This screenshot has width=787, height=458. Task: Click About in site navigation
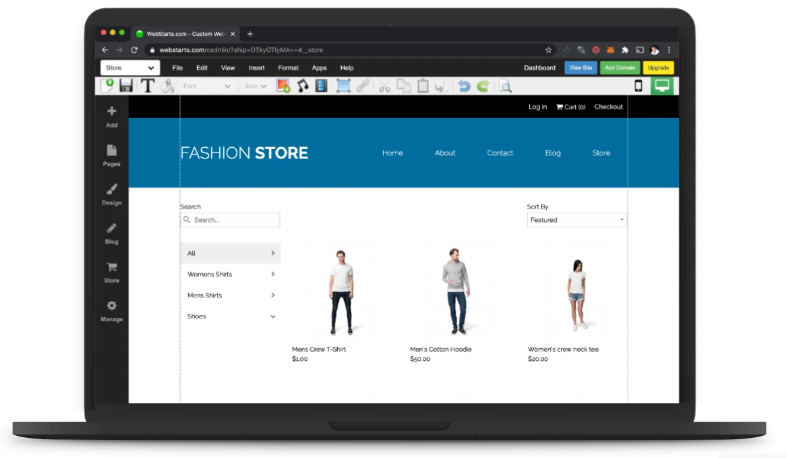coord(445,153)
